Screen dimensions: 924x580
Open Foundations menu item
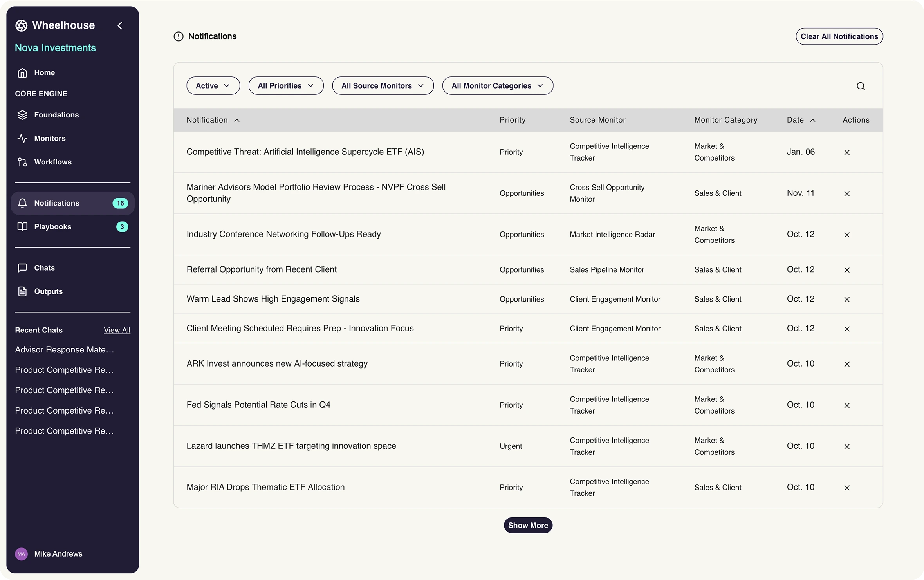click(56, 115)
